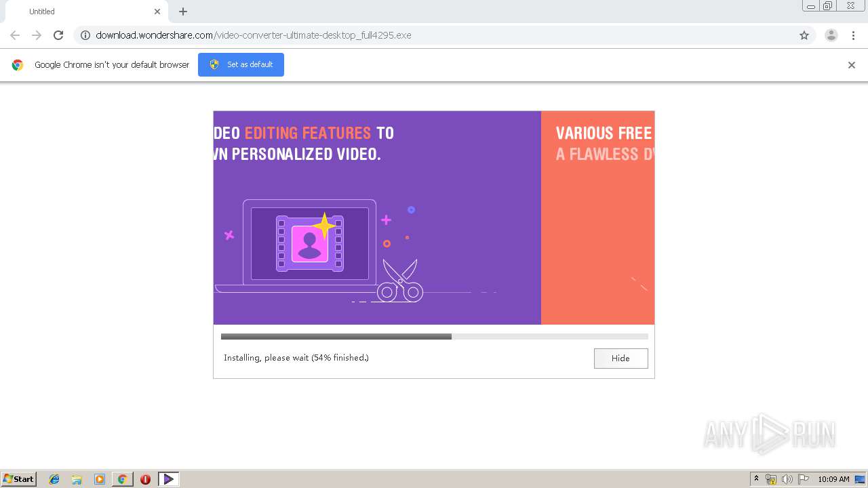Open the media player taskbar icon
The width and height of the screenshot is (868, 488).
100,479
